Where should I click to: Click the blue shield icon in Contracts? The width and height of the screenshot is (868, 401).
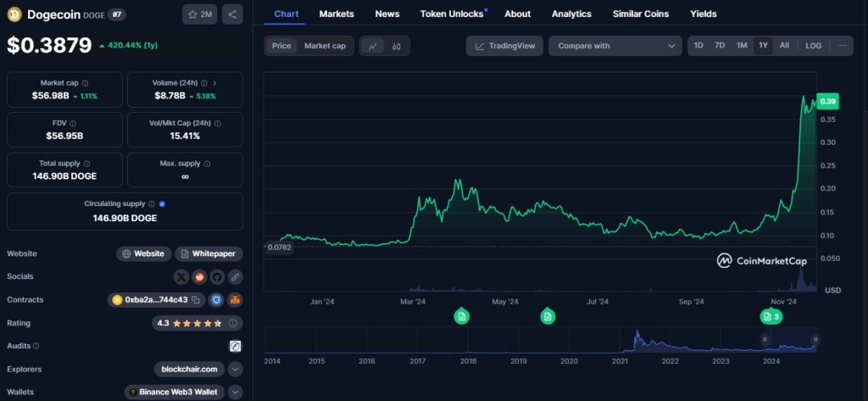tap(217, 299)
